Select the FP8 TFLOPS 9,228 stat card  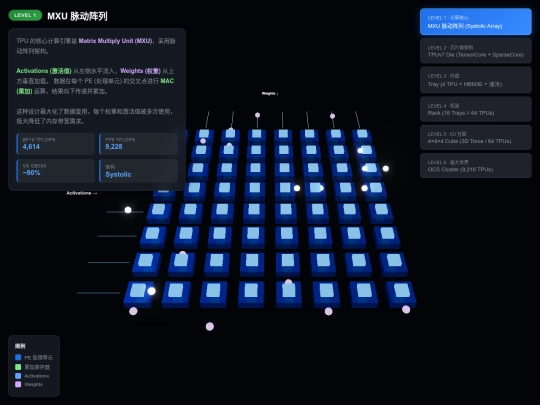click(x=138, y=144)
